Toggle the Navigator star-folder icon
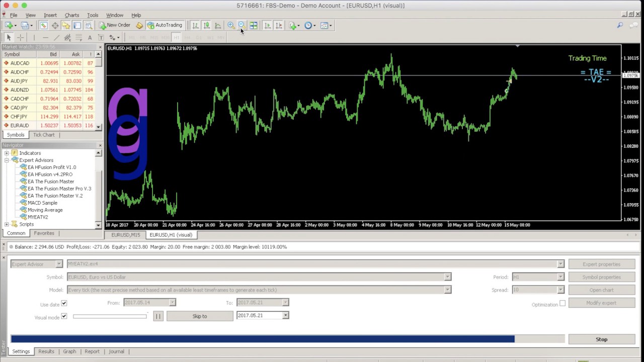 point(66,25)
